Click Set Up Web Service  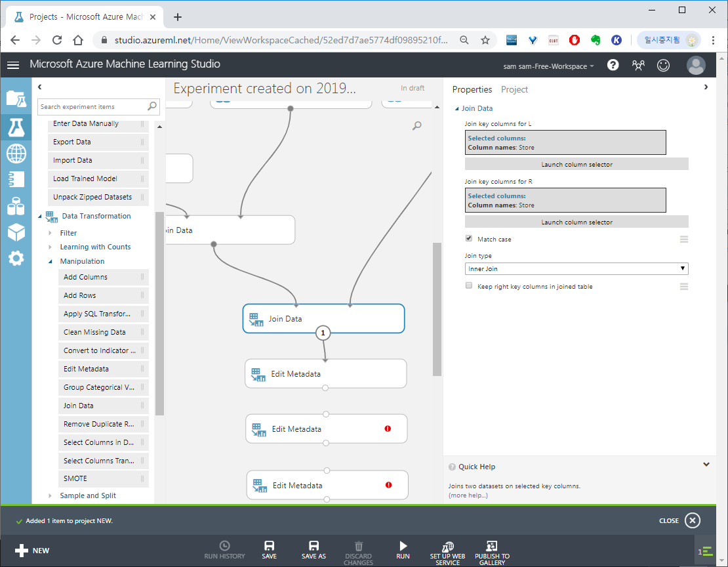pos(447,553)
